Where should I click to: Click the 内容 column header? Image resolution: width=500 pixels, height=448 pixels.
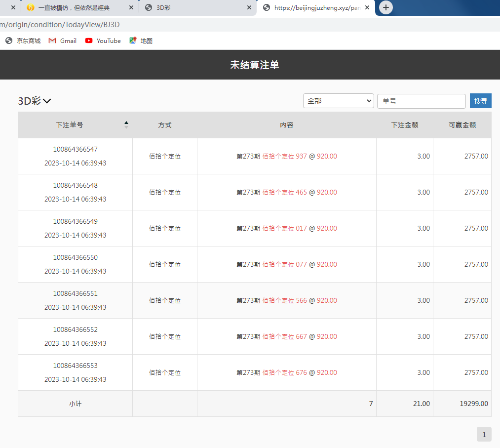(x=286, y=125)
